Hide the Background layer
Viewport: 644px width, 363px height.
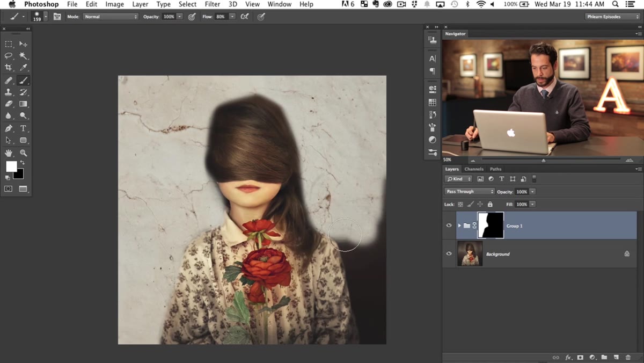click(x=449, y=253)
